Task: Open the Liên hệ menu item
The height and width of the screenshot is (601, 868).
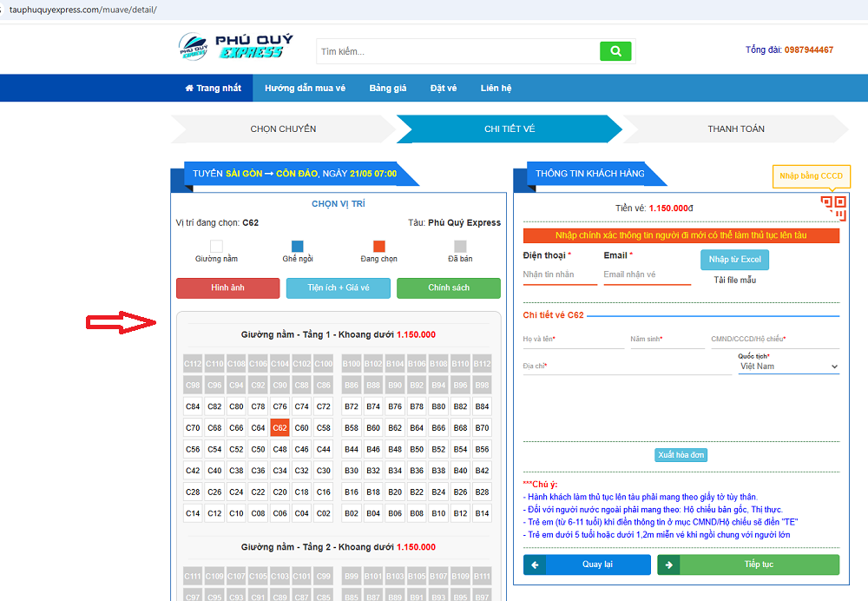Action: click(496, 88)
